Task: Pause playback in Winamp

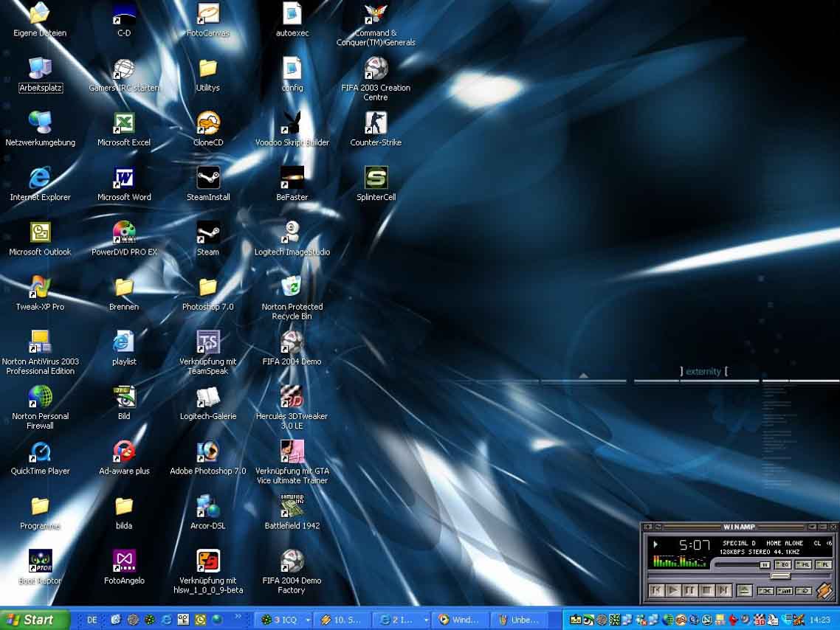Action: click(690, 590)
